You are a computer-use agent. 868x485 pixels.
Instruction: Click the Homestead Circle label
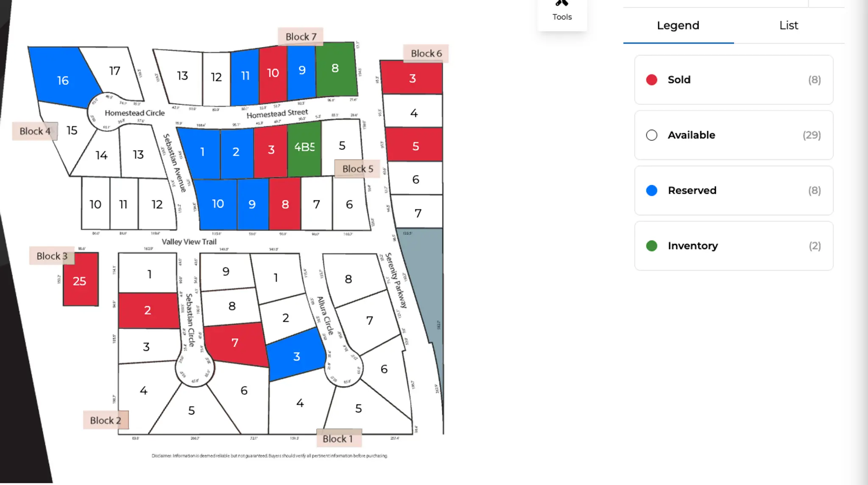135,113
